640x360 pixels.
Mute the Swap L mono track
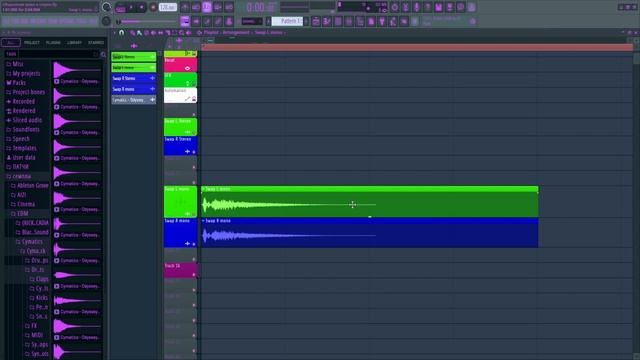pyautogui.click(x=194, y=213)
